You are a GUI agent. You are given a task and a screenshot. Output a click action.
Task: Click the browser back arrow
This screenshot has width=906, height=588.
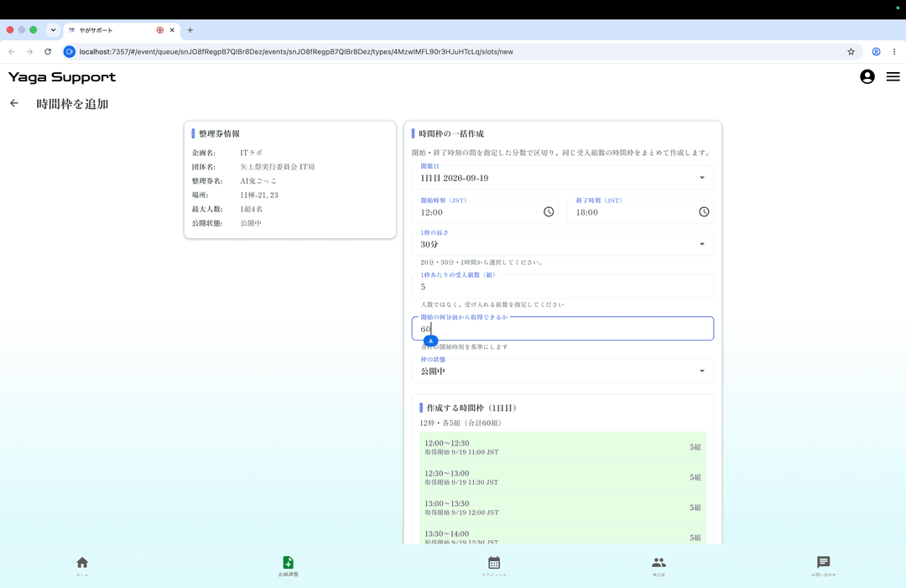(12, 51)
